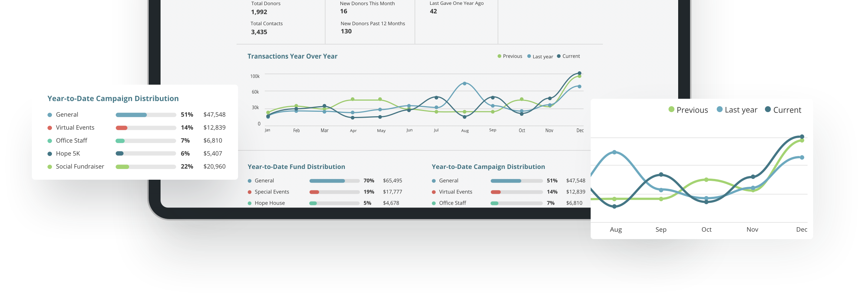Click New Donors Past 12 Months value 130
Screen dimensions: 868x300
(346, 31)
